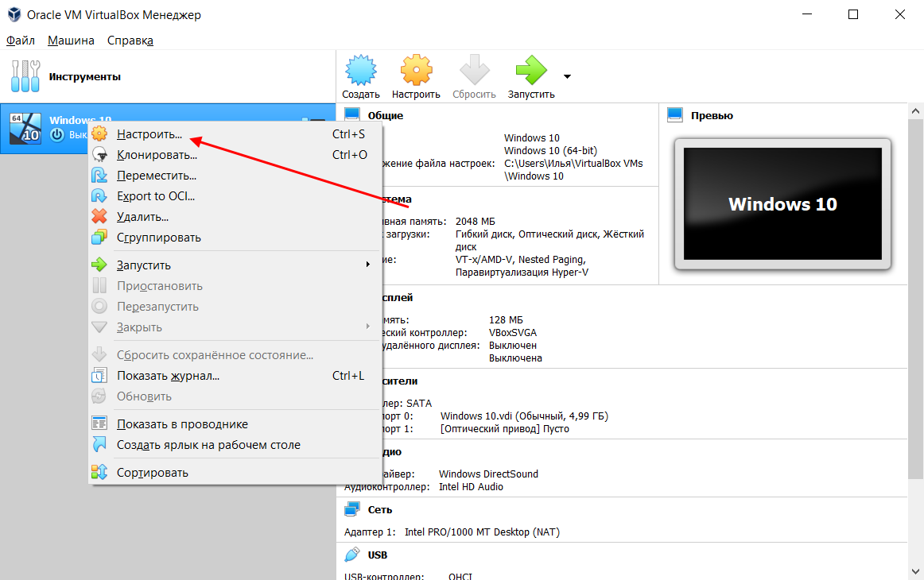Click the Общие section icon
This screenshot has width=924, height=580.
tap(352, 115)
